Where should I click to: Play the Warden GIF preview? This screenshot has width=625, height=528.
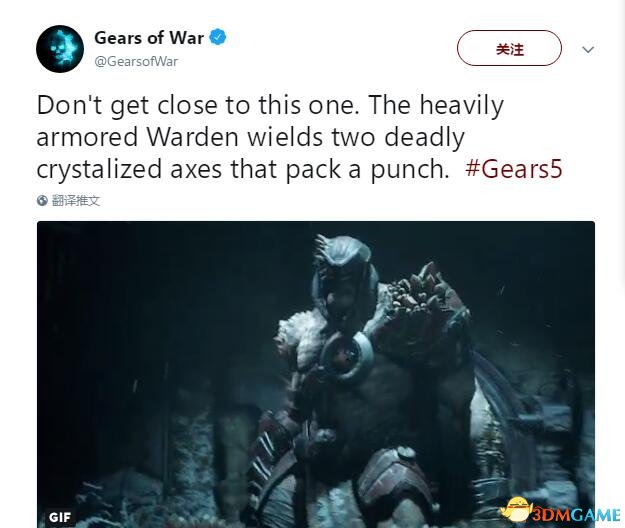click(316, 374)
